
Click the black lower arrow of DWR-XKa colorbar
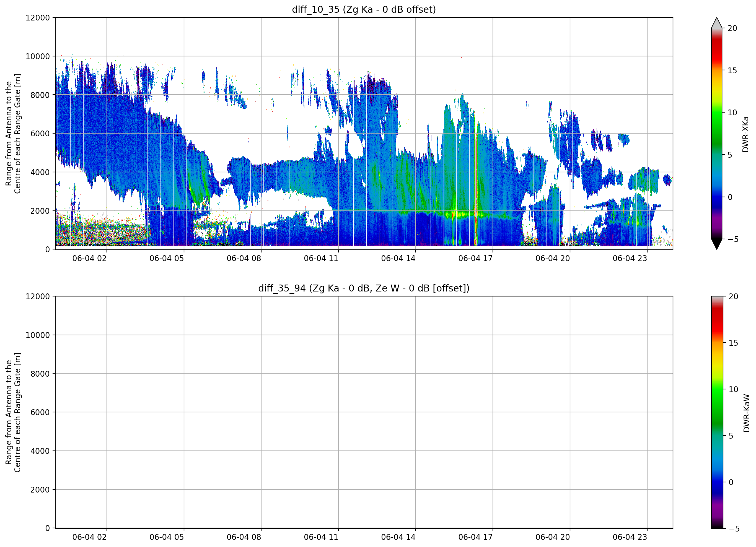pyautogui.click(x=717, y=244)
